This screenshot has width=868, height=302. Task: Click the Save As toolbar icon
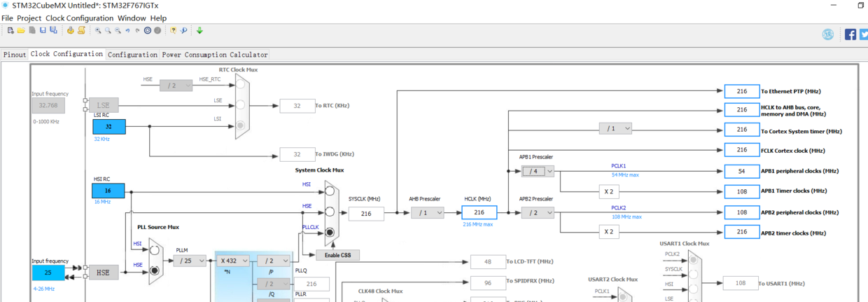click(x=53, y=31)
